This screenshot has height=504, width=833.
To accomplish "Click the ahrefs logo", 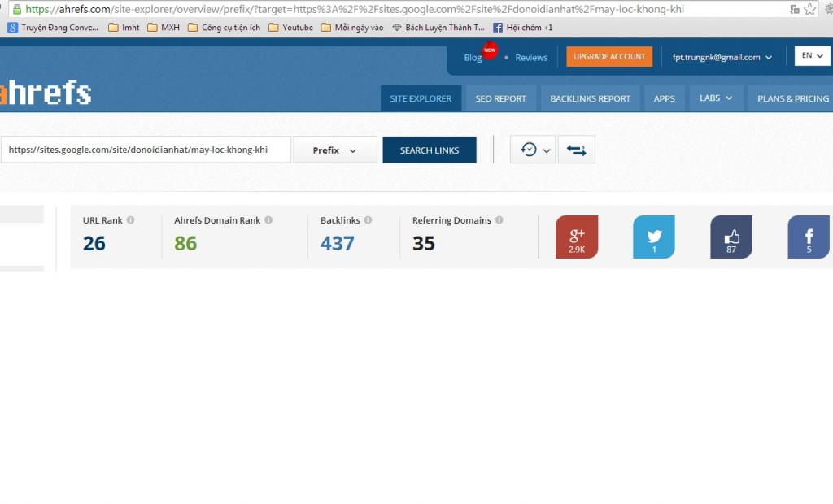I will pyautogui.click(x=46, y=93).
